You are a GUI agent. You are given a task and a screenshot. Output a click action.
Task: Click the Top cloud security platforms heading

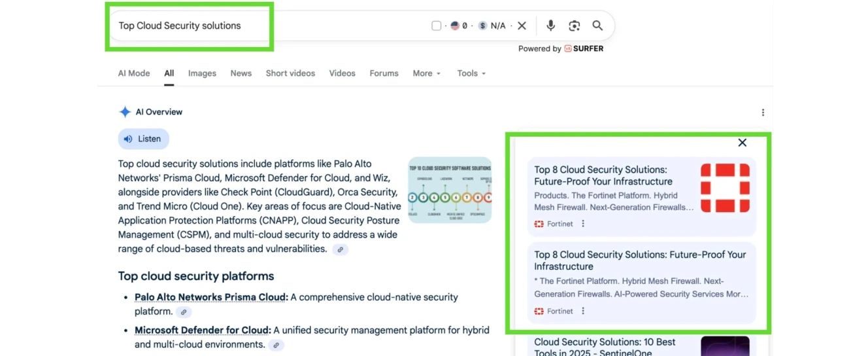pyautogui.click(x=196, y=276)
